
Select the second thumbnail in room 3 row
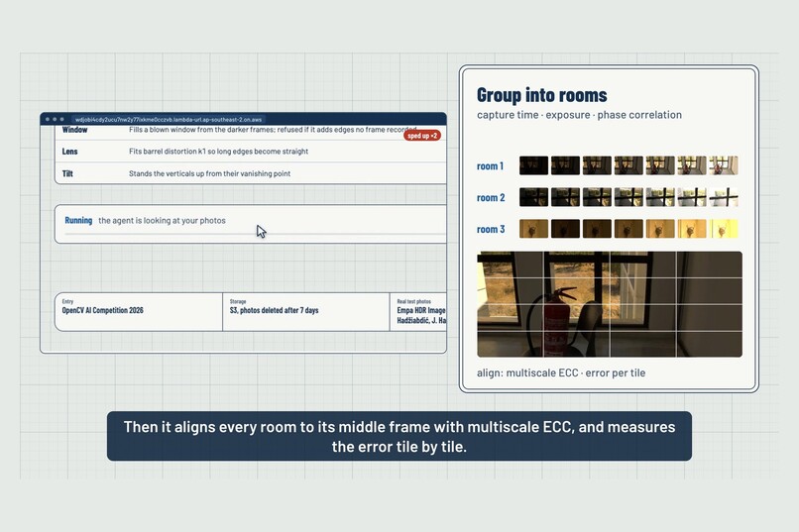pos(565,229)
